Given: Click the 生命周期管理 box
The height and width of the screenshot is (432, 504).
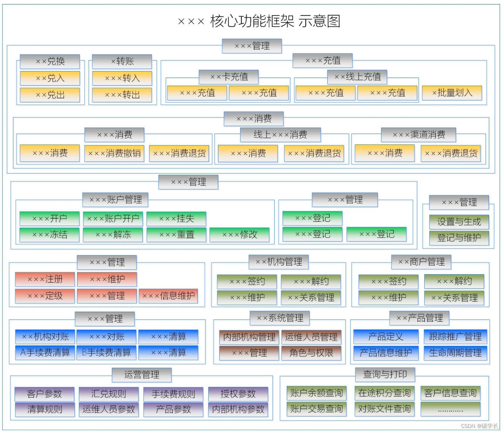Looking at the screenshot, I should pos(455,353).
